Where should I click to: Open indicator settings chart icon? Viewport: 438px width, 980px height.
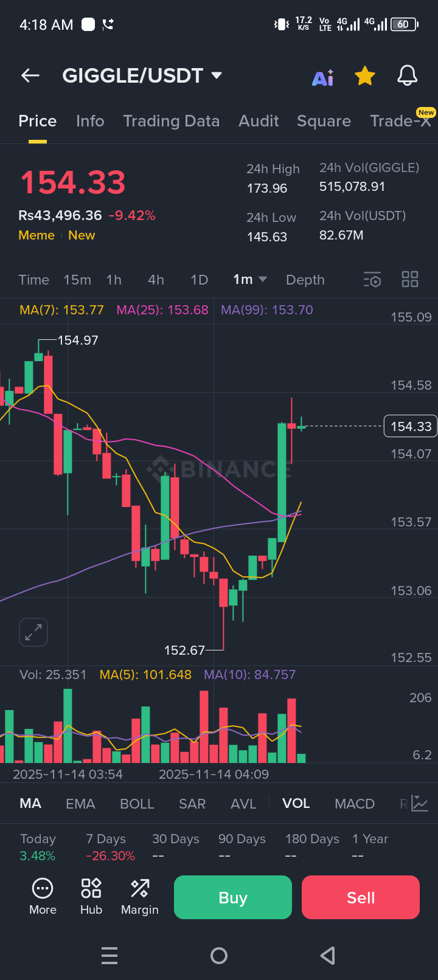(x=420, y=804)
